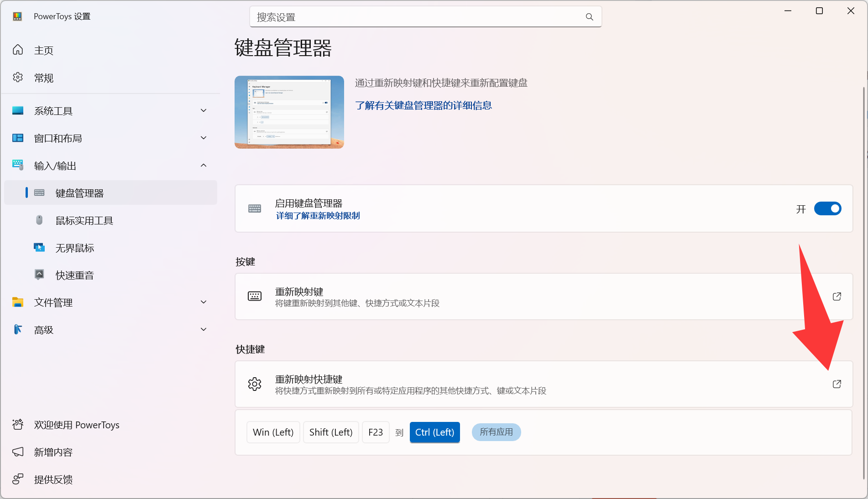868x499 pixels.
Task: Select 鼠标实用工具 in sidebar
Action: [x=110, y=220]
